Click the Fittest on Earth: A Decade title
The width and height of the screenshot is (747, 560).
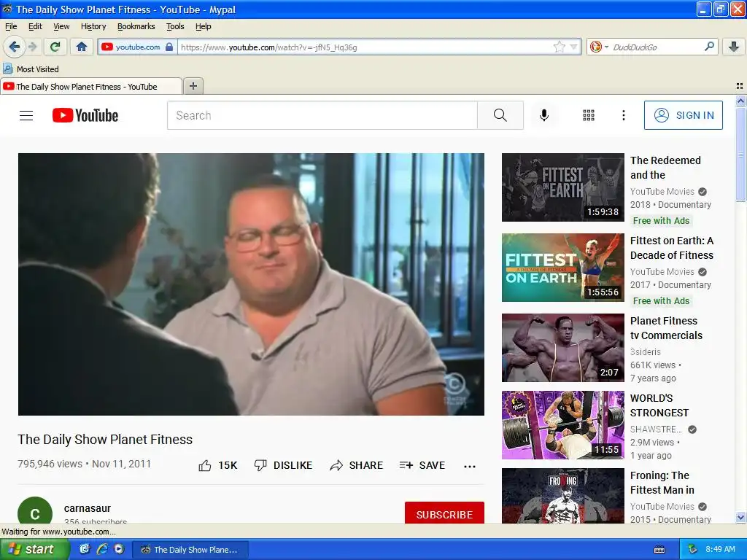672,248
